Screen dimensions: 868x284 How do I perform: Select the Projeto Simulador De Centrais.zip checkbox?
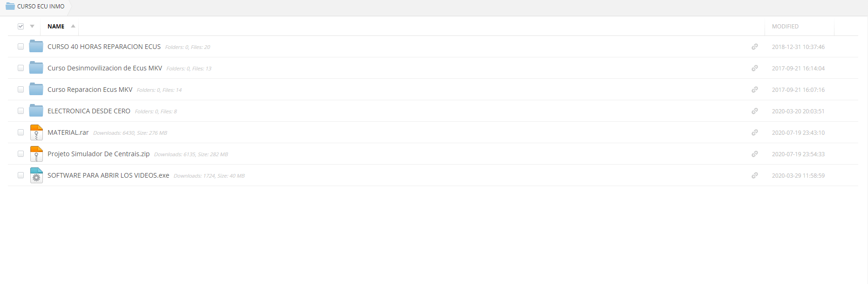[21, 154]
